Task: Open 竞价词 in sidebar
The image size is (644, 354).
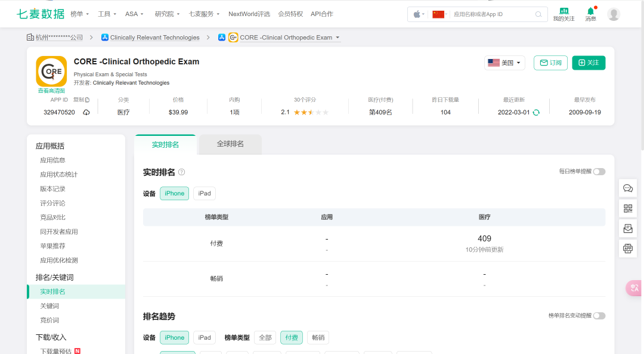Action: (49, 320)
